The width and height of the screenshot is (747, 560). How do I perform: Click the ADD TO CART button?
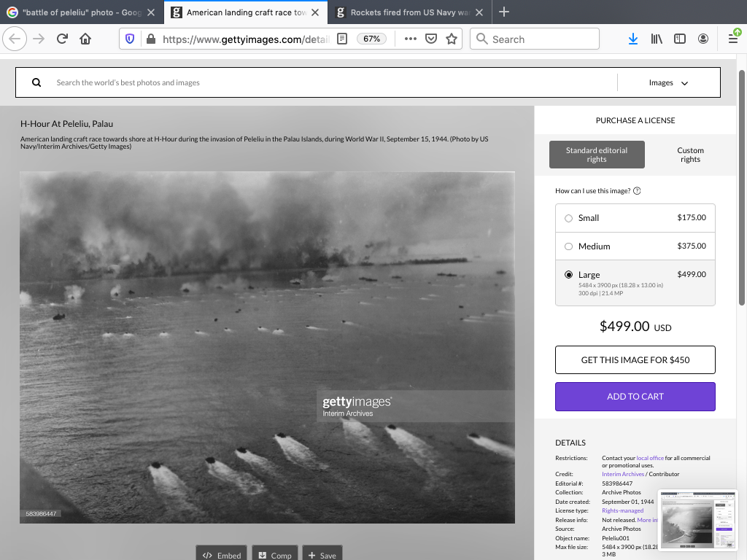[x=635, y=397]
